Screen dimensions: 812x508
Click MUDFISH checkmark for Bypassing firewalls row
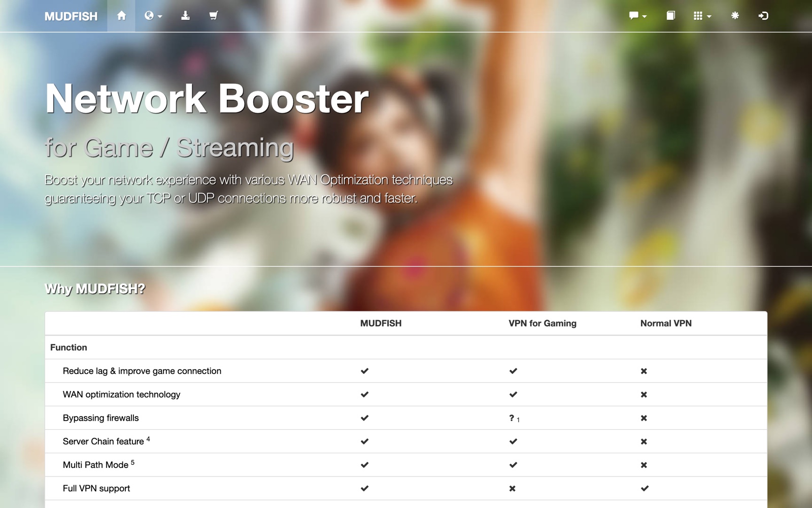pyautogui.click(x=364, y=418)
